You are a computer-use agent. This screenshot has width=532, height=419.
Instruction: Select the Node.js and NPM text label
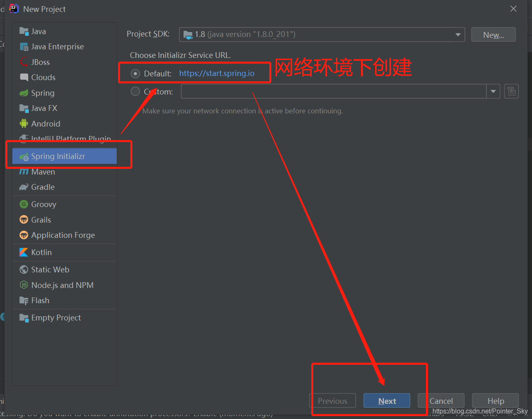point(62,285)
